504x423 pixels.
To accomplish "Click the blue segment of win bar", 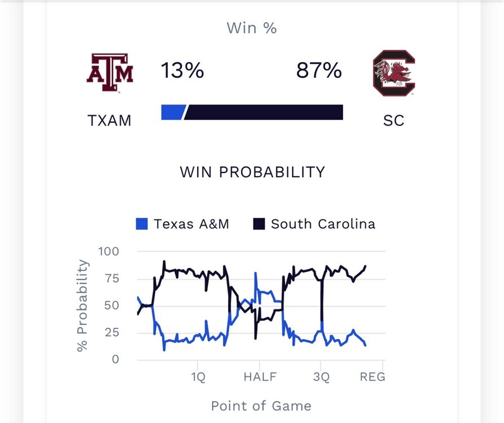I will click(x=172, y=112).
